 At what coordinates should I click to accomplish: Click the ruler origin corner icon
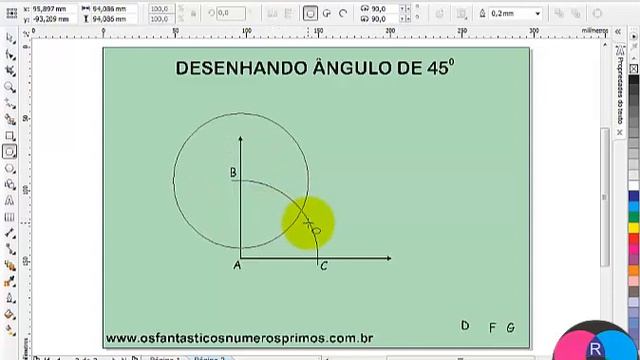point(26,34)
